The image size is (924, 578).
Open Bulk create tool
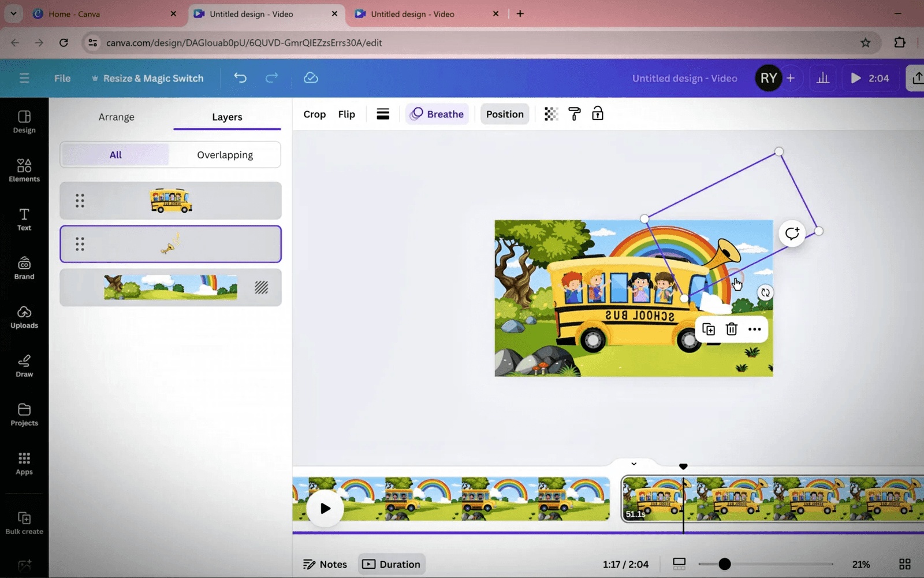(x=24, y=523)
